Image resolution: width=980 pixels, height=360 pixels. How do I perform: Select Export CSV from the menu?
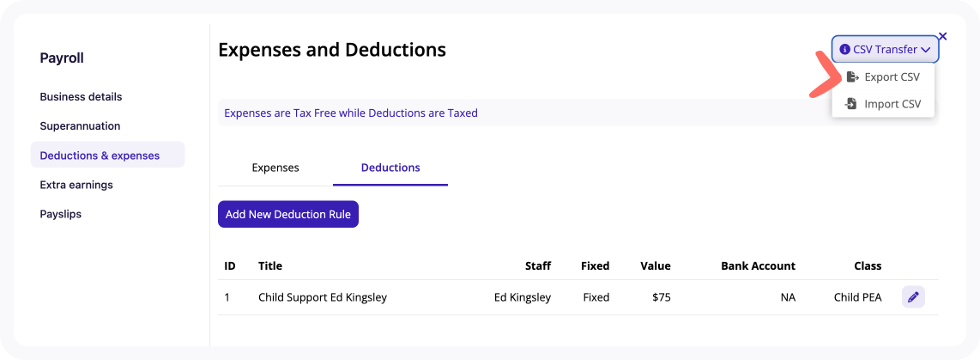[882, 77]
